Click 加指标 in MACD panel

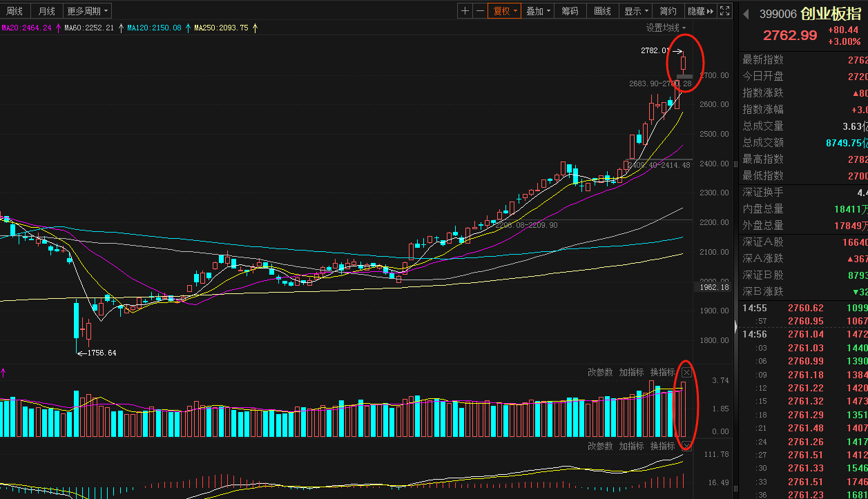[631, 446]
